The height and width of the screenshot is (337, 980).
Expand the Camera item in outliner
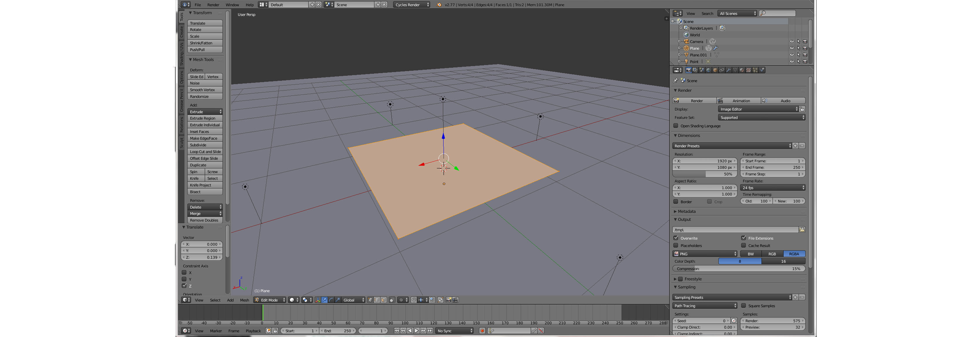[679, 41]
